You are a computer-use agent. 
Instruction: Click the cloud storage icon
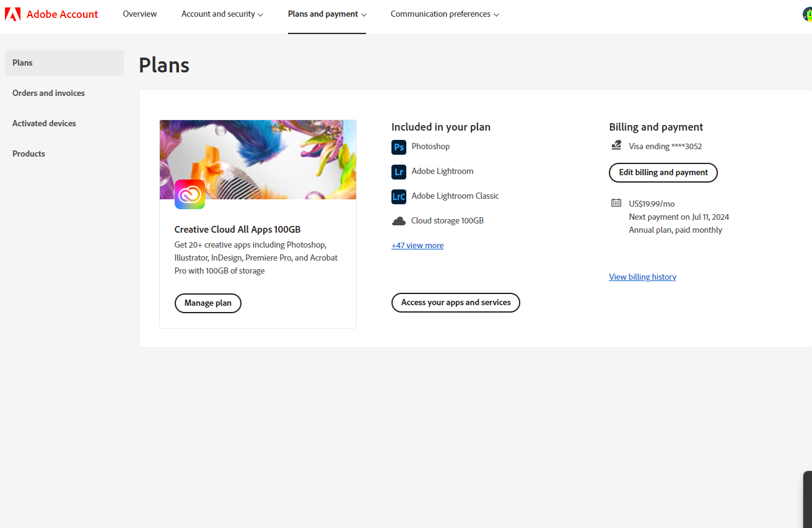tap(399, 221)
